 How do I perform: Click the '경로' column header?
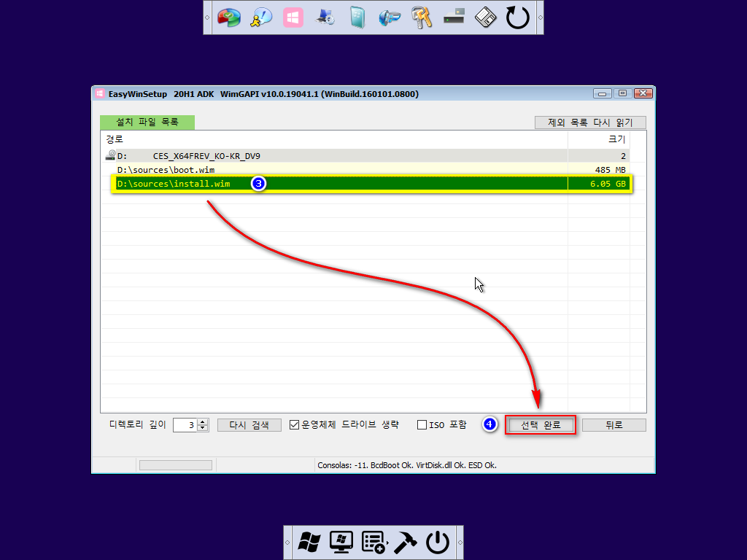point(334,139)
